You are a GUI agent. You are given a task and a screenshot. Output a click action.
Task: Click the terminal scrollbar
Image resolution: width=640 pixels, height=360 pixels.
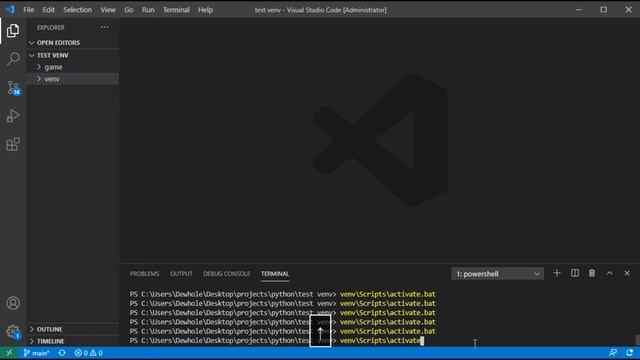click(x=638, y=340)
